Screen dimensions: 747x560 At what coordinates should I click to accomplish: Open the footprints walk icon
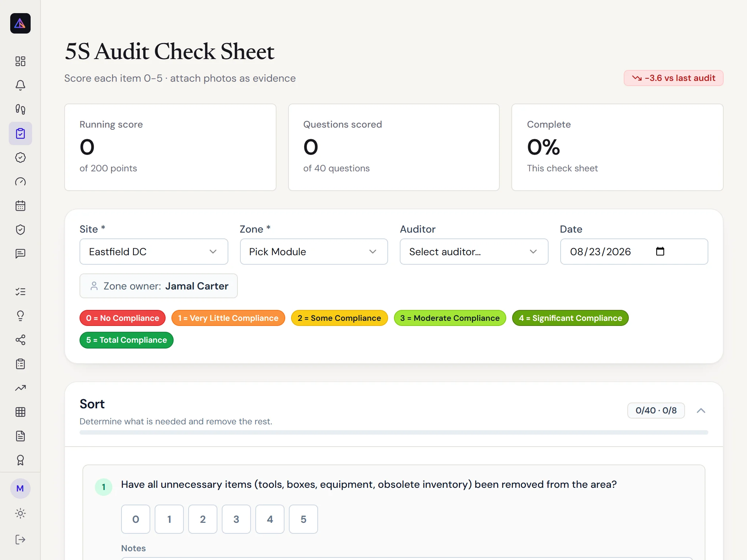pos(20,109)
